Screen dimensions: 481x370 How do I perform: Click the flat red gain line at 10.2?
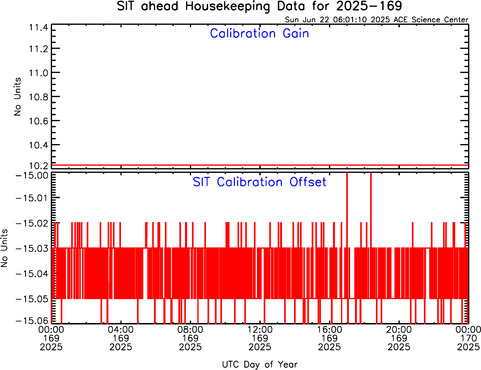click(260, 165)
